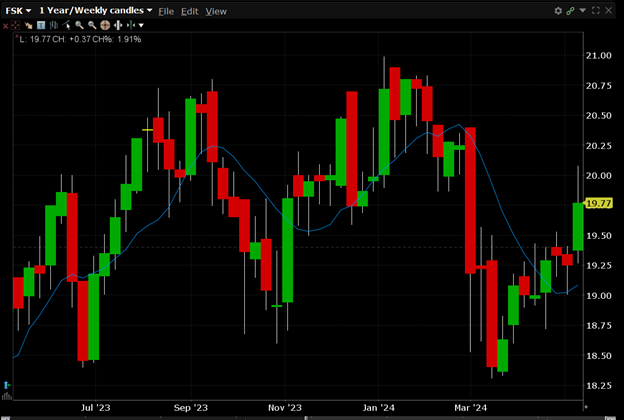Click the Jan '24 date axis label
The image size is (624, 420).
click(x=378, y=408)
